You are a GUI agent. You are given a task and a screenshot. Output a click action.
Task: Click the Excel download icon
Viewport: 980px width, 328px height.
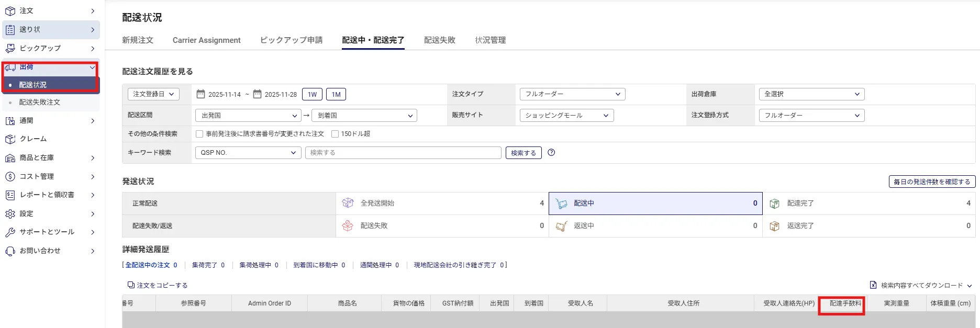[873, 285]
